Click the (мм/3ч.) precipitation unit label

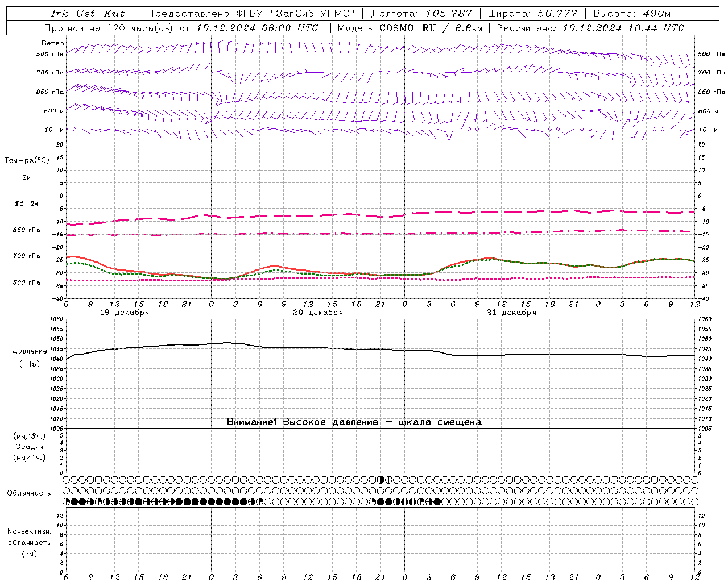coord(30,436)
